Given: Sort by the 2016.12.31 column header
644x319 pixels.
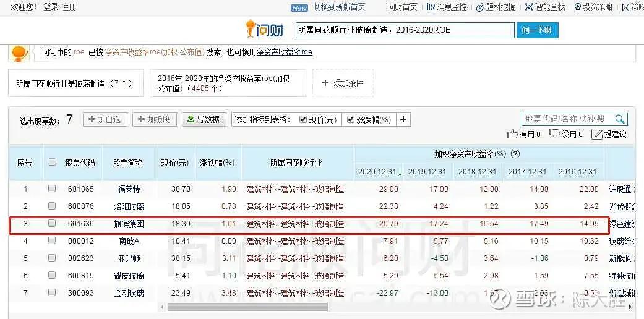Looking at the screenshot, I should (x=577, y=172).
